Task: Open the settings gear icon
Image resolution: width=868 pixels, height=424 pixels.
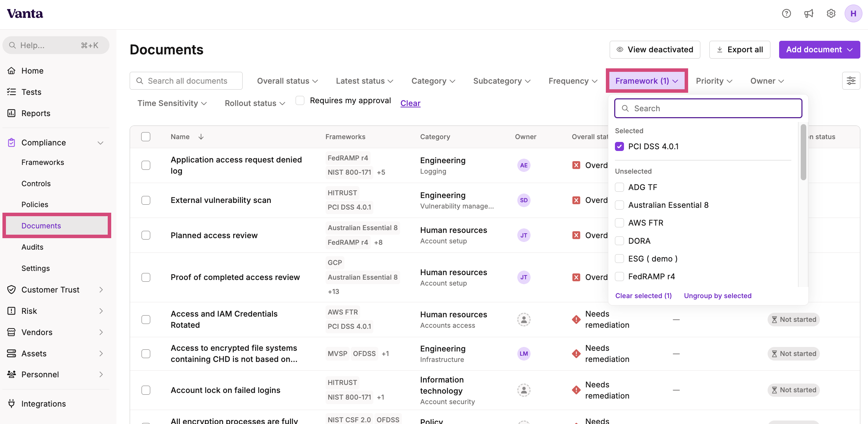Action: 831,14
